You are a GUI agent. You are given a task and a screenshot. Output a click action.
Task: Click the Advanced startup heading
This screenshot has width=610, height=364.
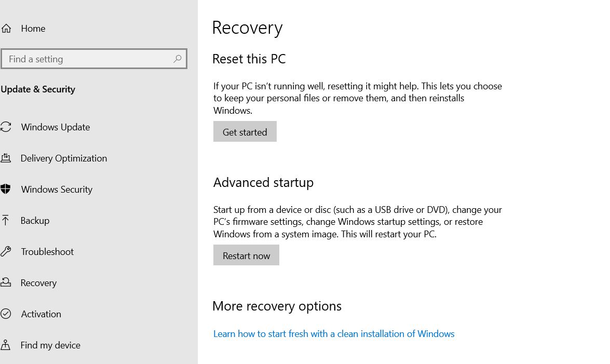(x=263, y=183)
